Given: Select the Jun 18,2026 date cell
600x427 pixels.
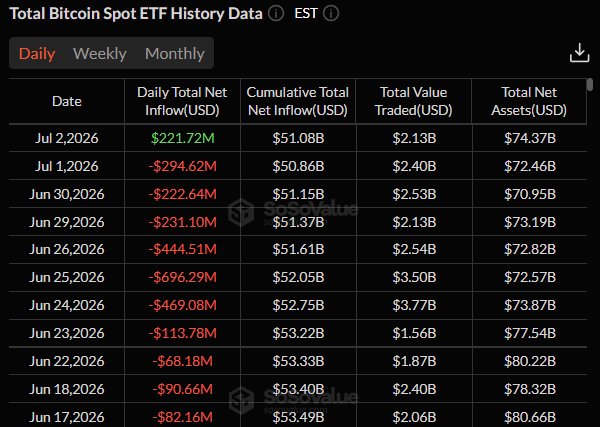Looking at the screenshot, I should coord(67,389).
